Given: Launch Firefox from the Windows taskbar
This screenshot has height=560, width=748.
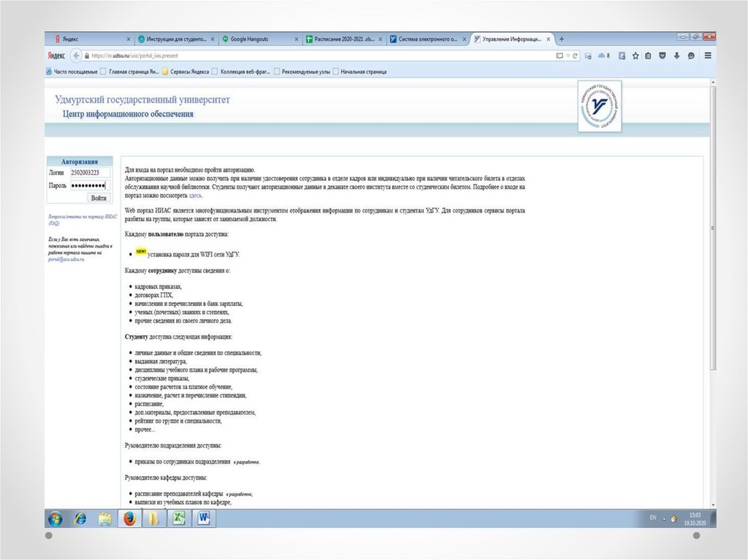Looking at the screenshot, I should click(129, 518).
